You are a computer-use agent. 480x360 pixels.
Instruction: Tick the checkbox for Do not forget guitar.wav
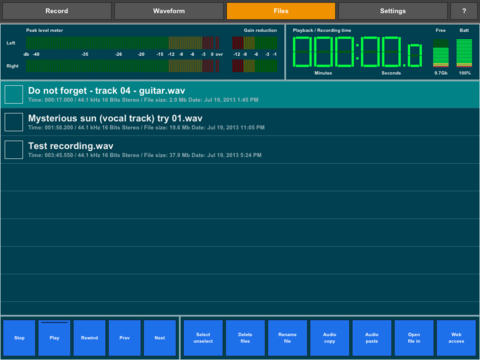coord(14,94)
